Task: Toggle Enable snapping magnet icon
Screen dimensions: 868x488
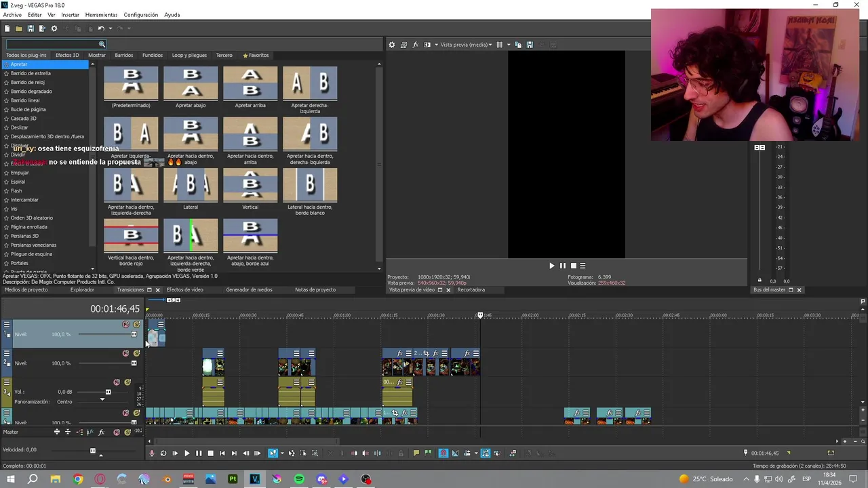Action: pyautogui.click(x=443, y=453)
